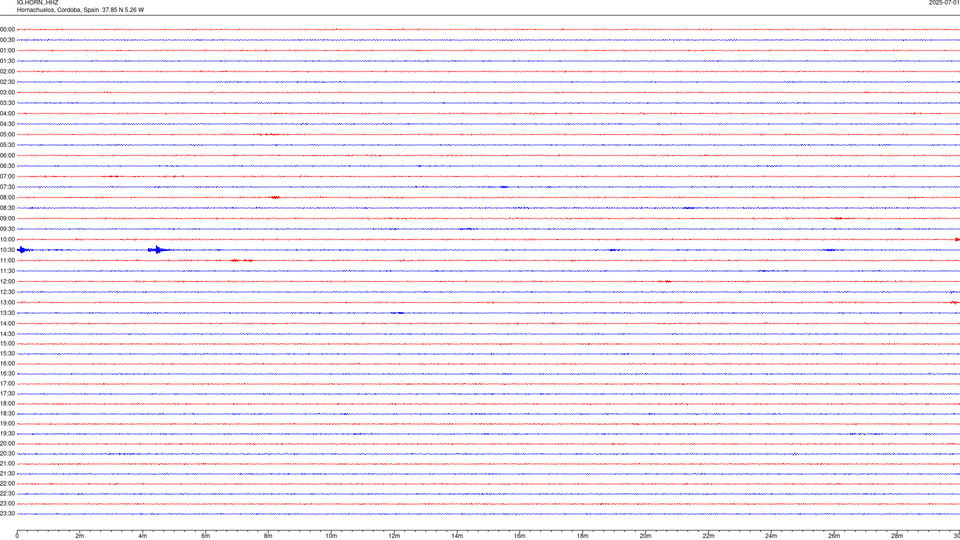
Task: Click the 00:30 trace time label
Action: tap(7, 40)
